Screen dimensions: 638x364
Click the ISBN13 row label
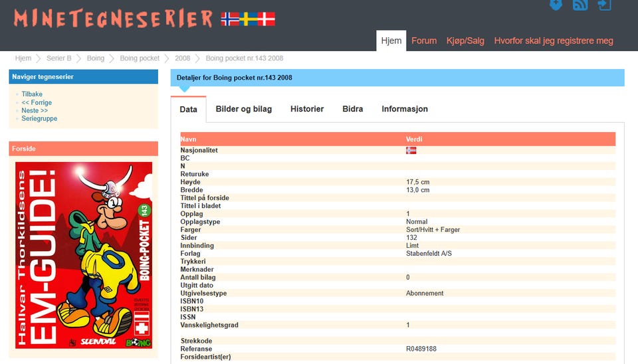coord(191,309)
